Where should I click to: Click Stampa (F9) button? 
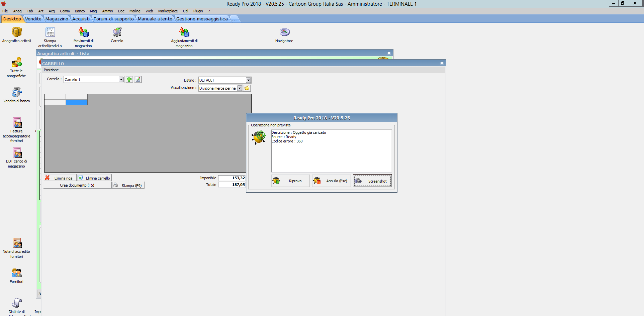pos(128,185)
